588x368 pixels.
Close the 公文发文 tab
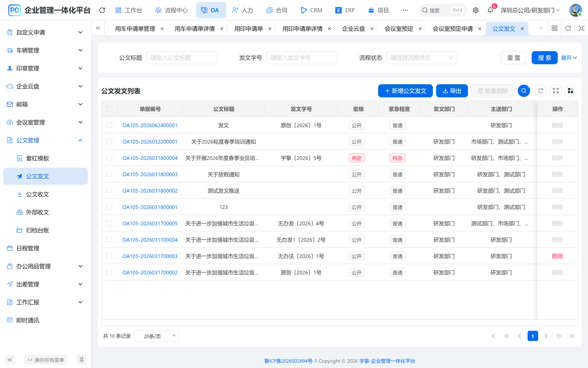pos(522,29)
